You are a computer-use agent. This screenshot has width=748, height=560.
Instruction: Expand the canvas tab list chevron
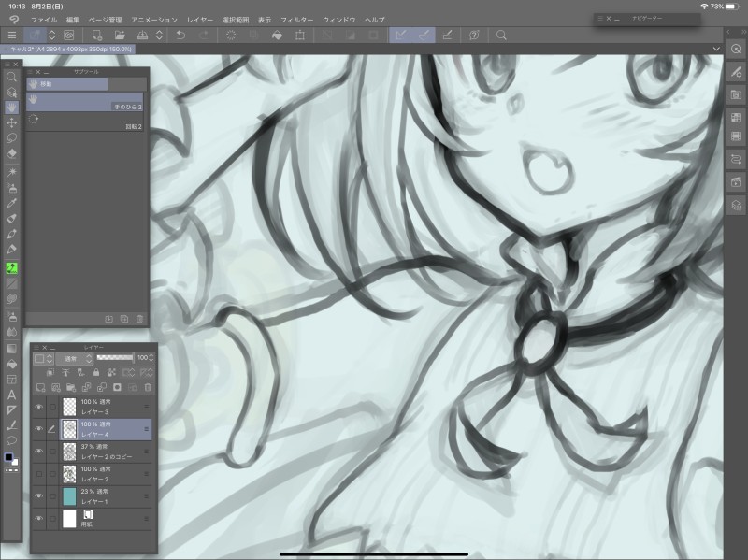(716, 49)
